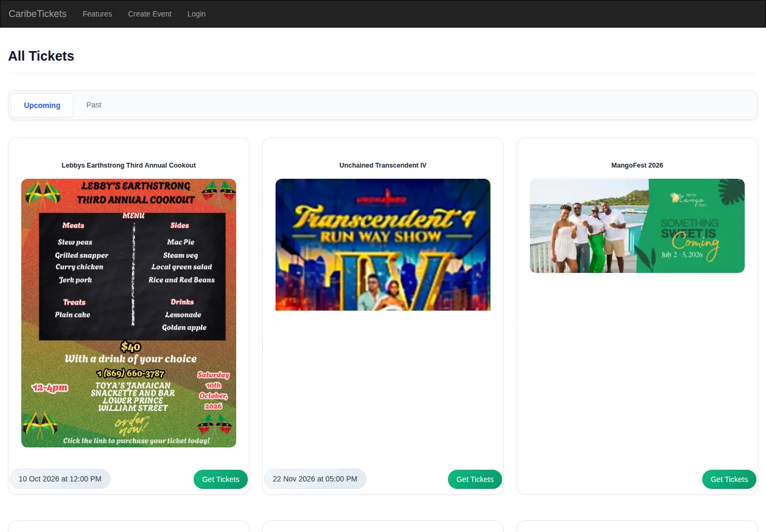The width and height of the screenshot is (766, 532).
Task: Open the MangoFest 2026 title
Action: 637,165
